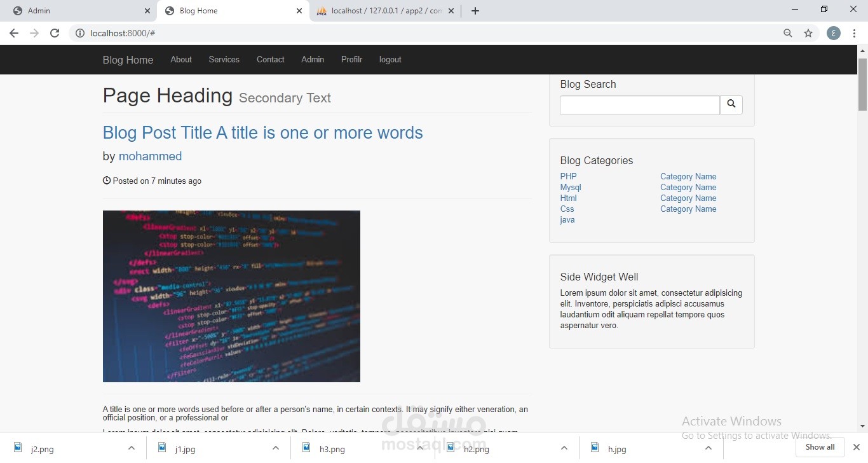868x463 pixels.
Task: Expand options arrow for j2.png download
Action: pos(132,448)
